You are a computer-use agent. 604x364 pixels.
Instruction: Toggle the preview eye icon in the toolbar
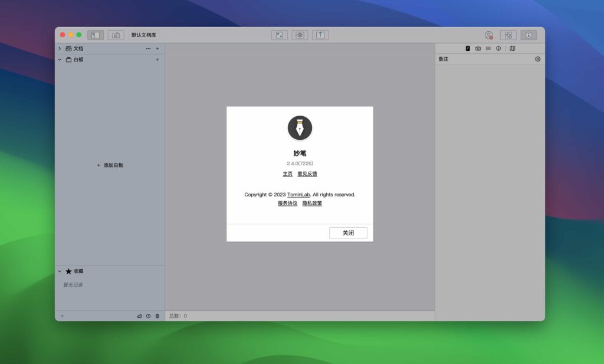point(300,35)
